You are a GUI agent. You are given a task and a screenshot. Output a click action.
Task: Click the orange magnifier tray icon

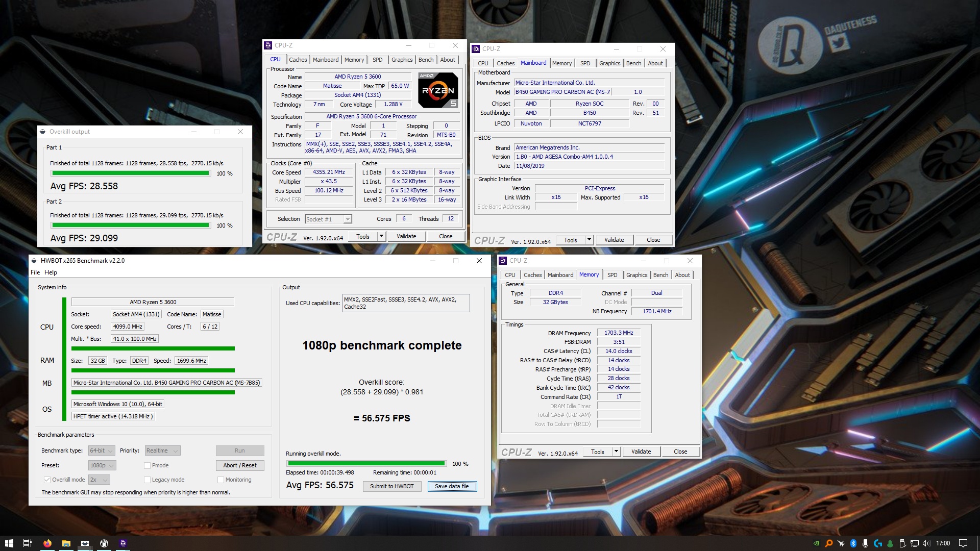pos(829,543)
